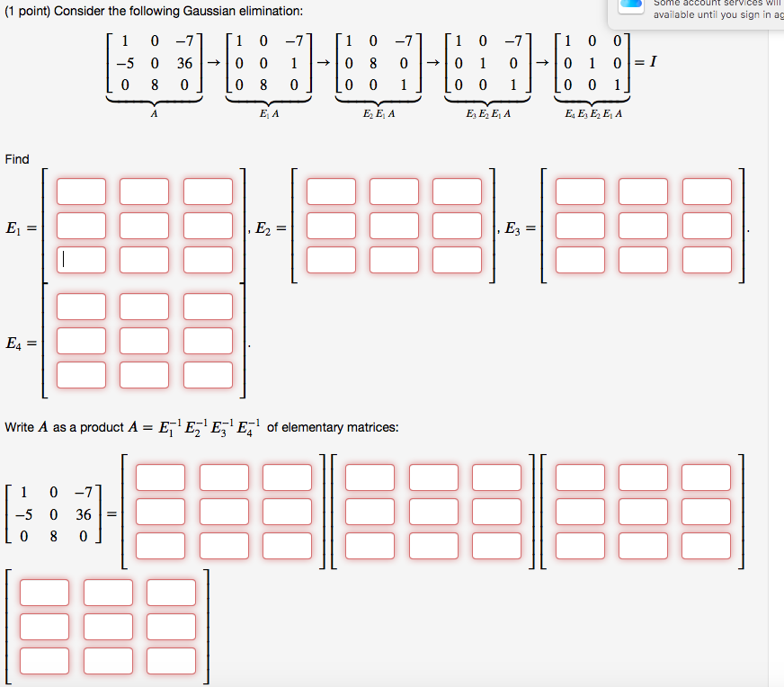Click E1 row 2 column 3 input box
Viewport: 784px width, 687px height.
point(208,226)
